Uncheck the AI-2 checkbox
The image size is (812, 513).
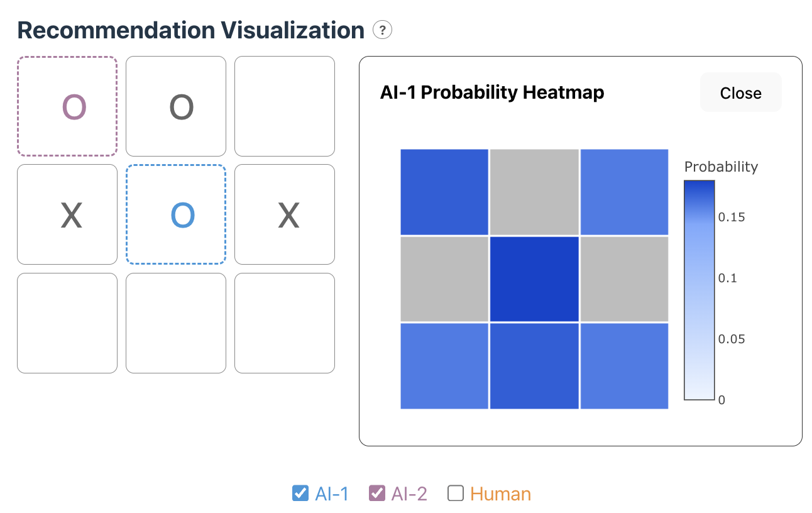[x=377, y=494]
